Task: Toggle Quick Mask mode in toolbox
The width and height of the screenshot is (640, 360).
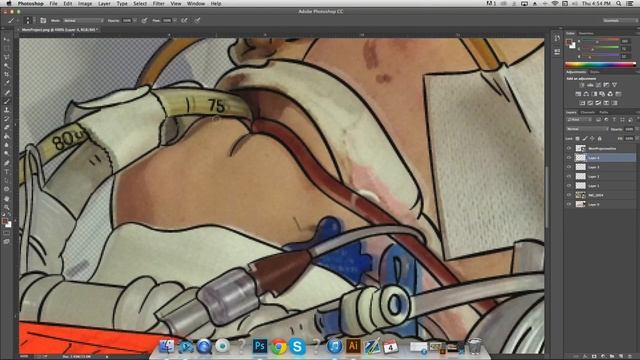Action: 7,233
